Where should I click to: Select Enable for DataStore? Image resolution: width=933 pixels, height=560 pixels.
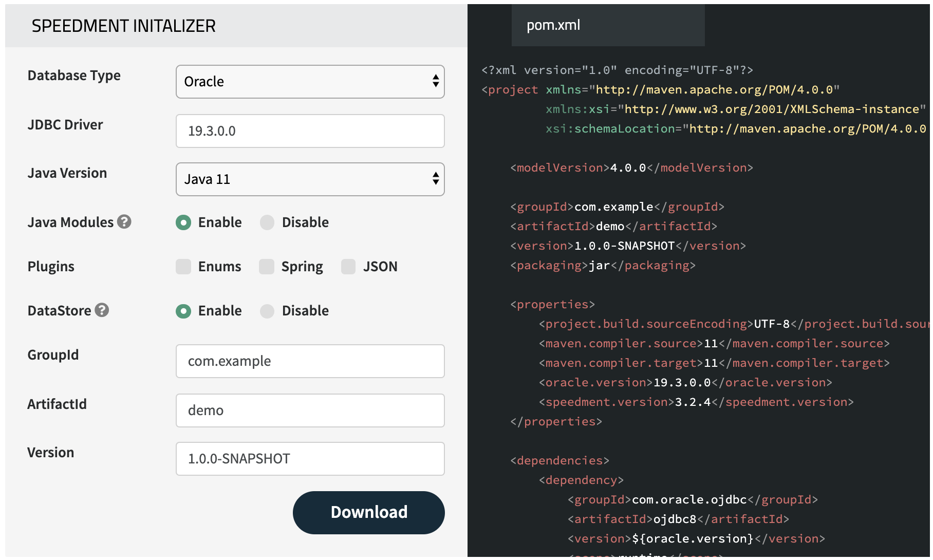[183, 311]
